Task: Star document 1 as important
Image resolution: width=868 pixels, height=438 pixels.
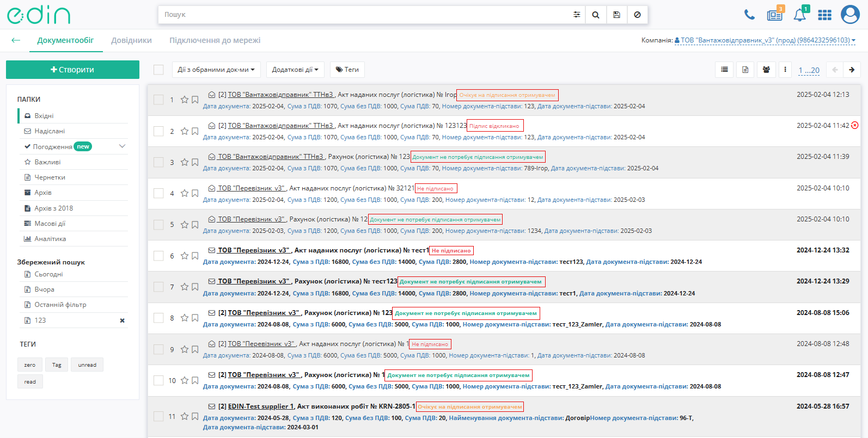Action: click(185, 100)
